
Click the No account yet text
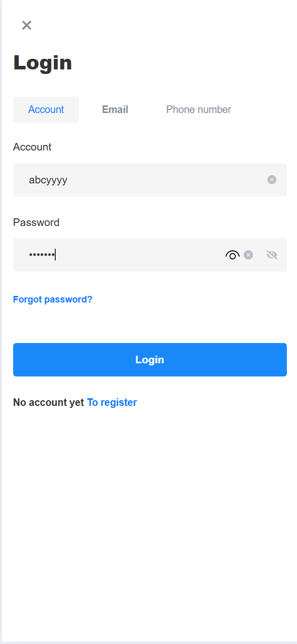pyautogui.click(x=49, y=402)
